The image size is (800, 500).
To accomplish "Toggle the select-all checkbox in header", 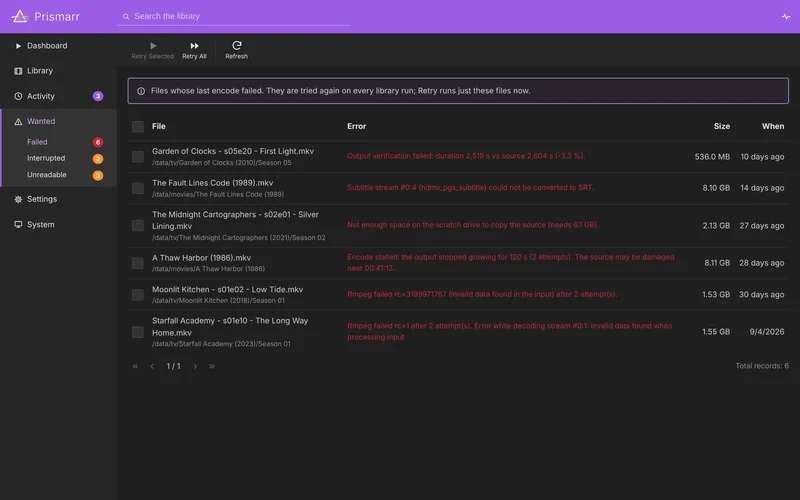I will [x=138, y=127].
